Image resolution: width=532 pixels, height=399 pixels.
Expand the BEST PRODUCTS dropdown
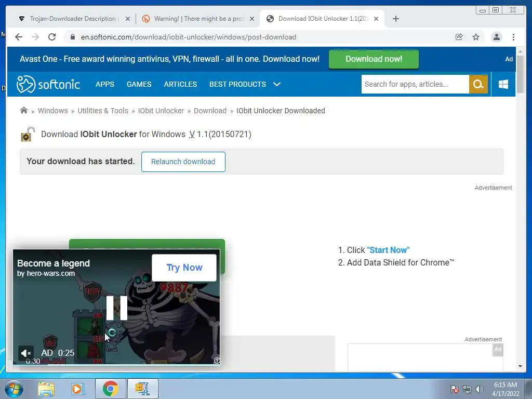click(x=245, y=84)
